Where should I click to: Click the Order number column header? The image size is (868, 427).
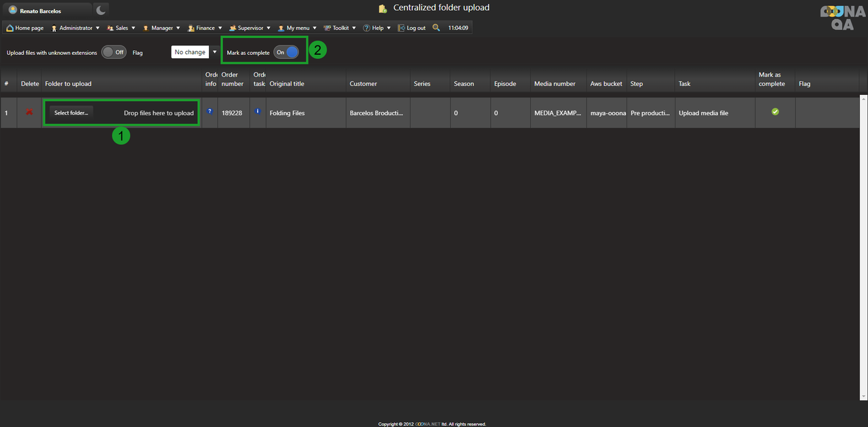[233, 79]
